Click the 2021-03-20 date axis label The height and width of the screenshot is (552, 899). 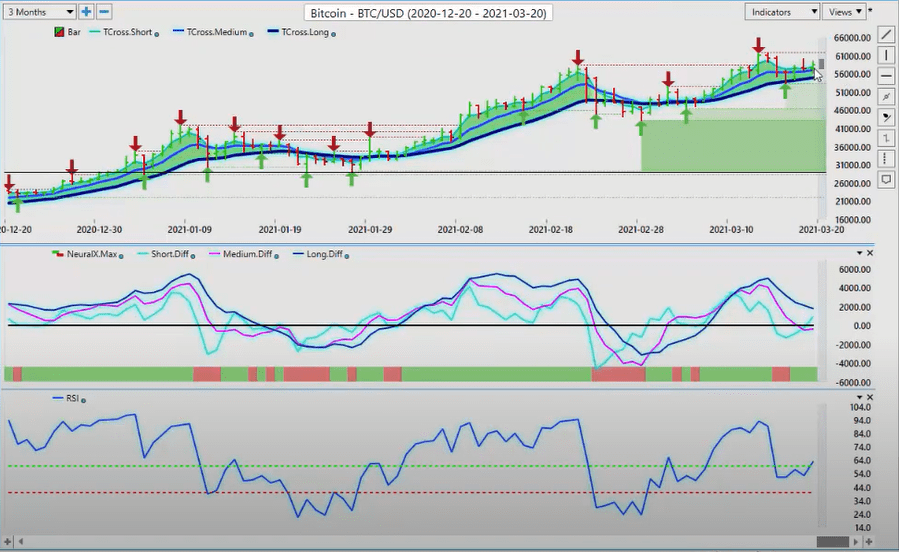pos(822,229)
